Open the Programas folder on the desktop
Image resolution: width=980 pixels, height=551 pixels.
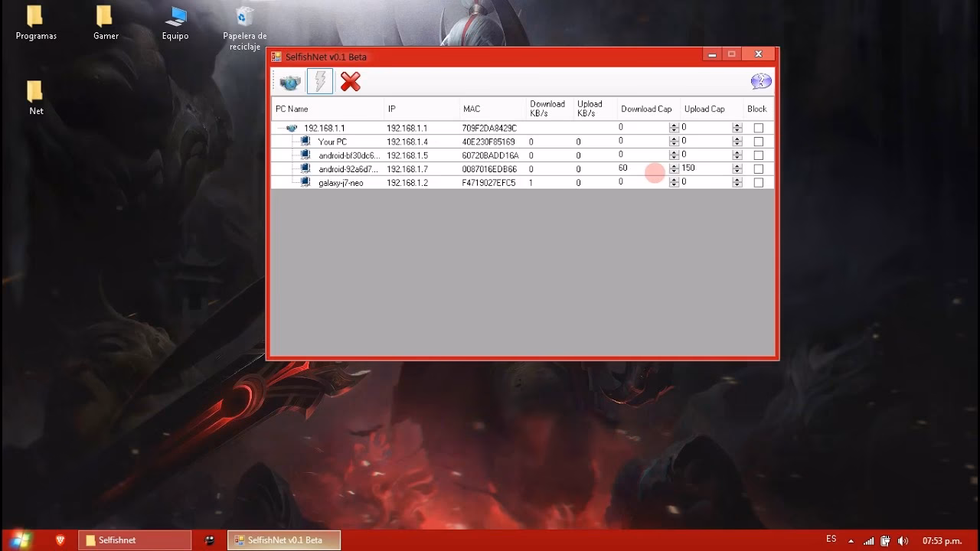[36, 23]
